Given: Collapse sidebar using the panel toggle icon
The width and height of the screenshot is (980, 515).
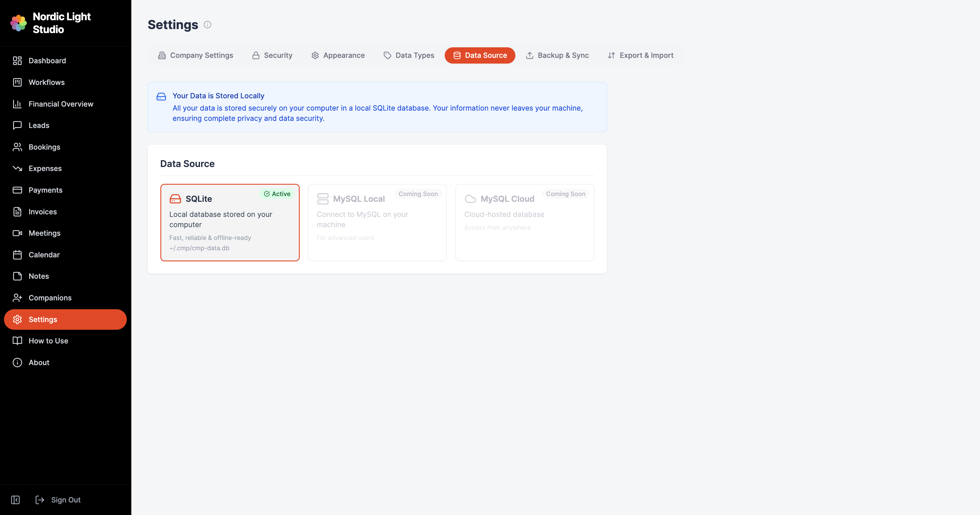Looking at the screenshot, I should pyautogui.click(x=15, y=500).
